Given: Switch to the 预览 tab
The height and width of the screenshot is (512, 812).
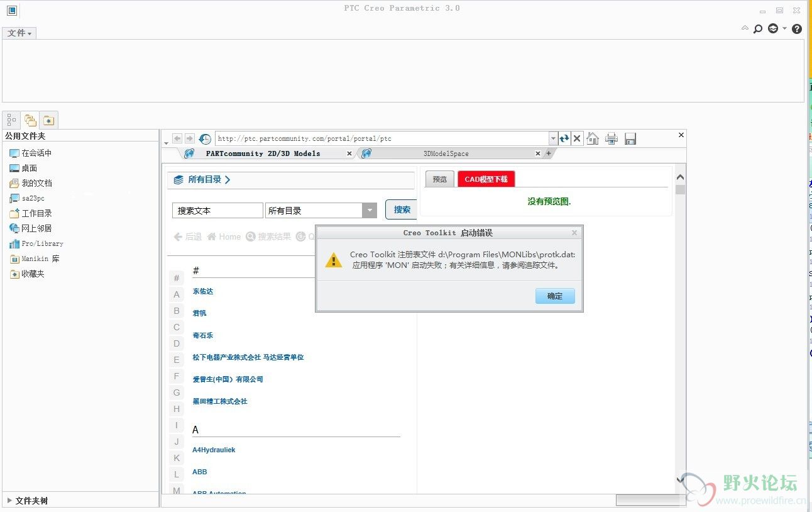Looking at the screenshot, I should point(439,179).
